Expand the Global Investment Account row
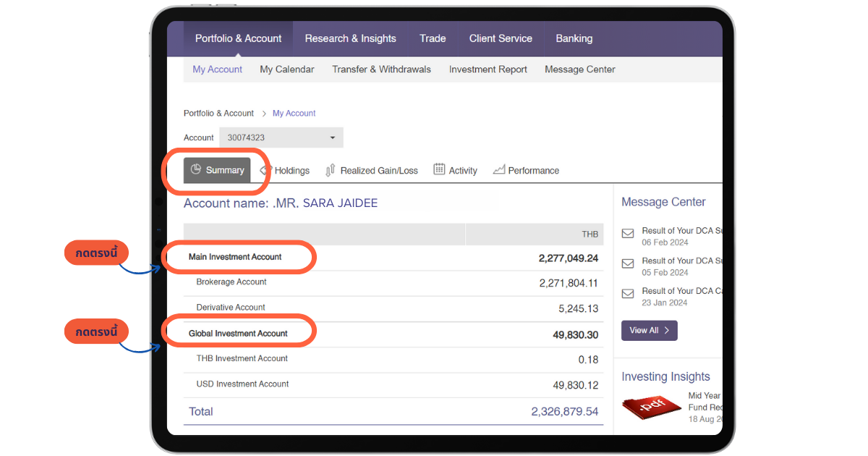Screen dimensions: 868x456 click(238, 334)
